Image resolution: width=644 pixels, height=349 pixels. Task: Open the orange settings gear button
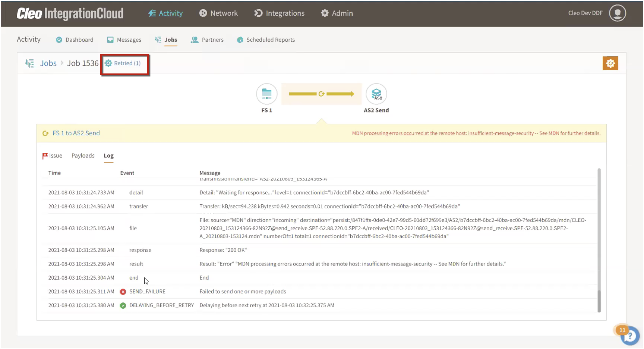point(610,63)
